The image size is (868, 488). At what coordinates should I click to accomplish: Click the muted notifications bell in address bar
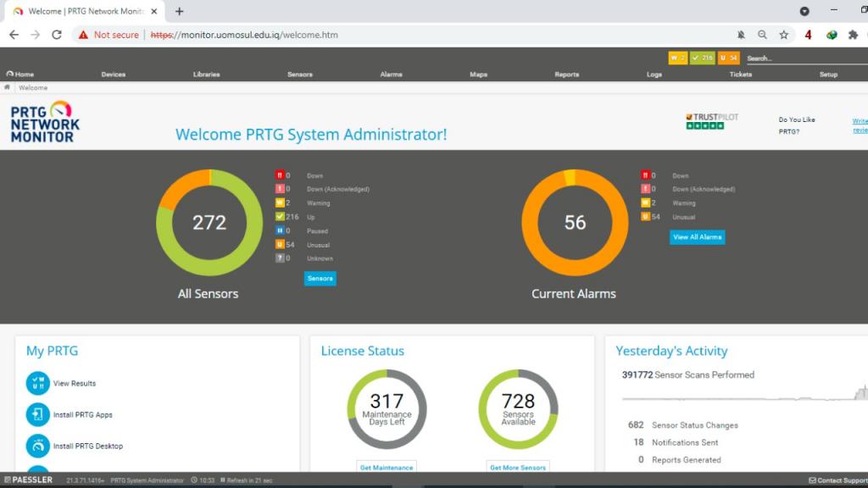pyautogui.click(x=741, y=35)
